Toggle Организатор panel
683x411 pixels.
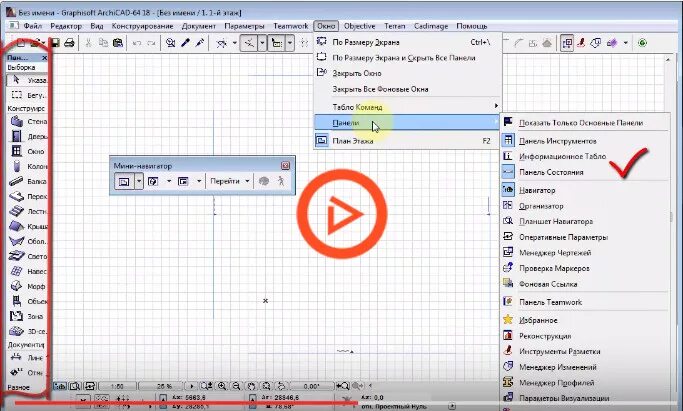click(x=585, y=206)
